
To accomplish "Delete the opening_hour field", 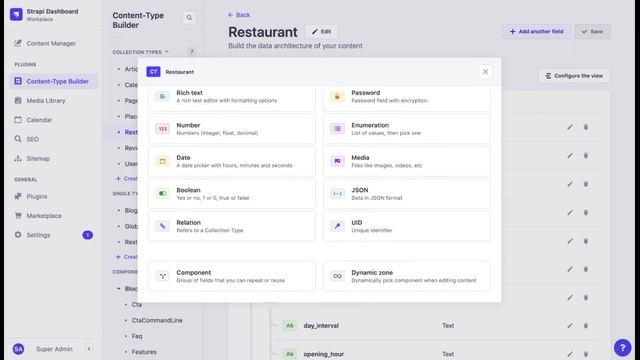I will tap(586, 353).
